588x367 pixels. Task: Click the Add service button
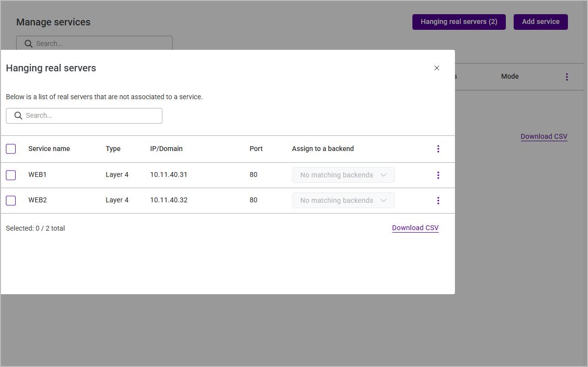(x=541, y=22)
